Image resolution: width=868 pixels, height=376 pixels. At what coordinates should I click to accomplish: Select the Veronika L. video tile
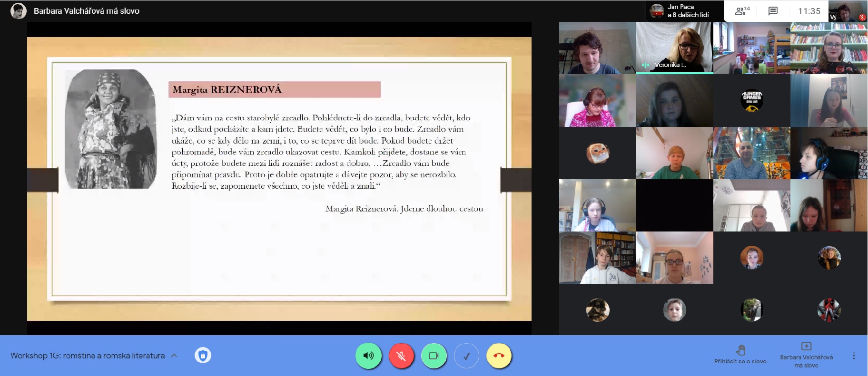[674, 48]
